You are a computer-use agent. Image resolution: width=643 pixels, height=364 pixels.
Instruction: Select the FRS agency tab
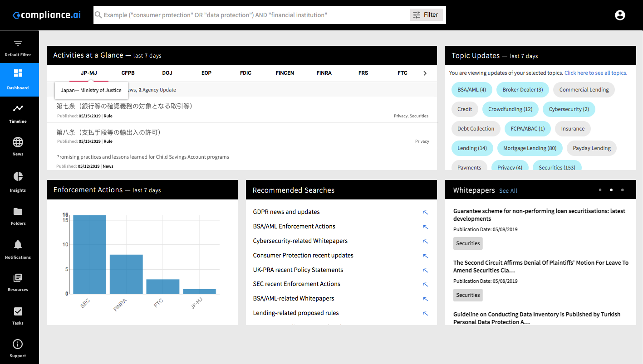363,73
